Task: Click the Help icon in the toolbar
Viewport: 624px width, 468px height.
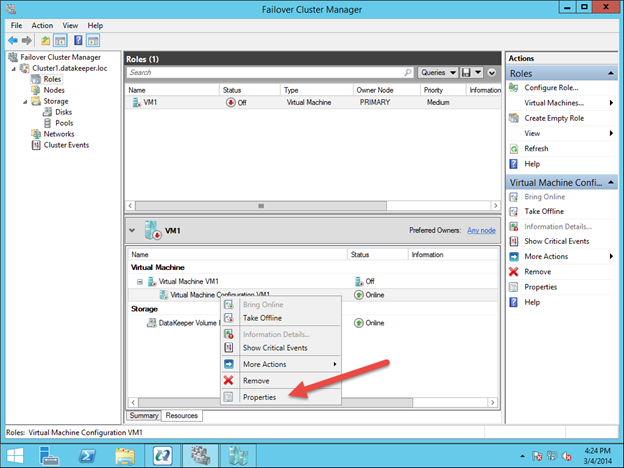Action: [76, 40]
